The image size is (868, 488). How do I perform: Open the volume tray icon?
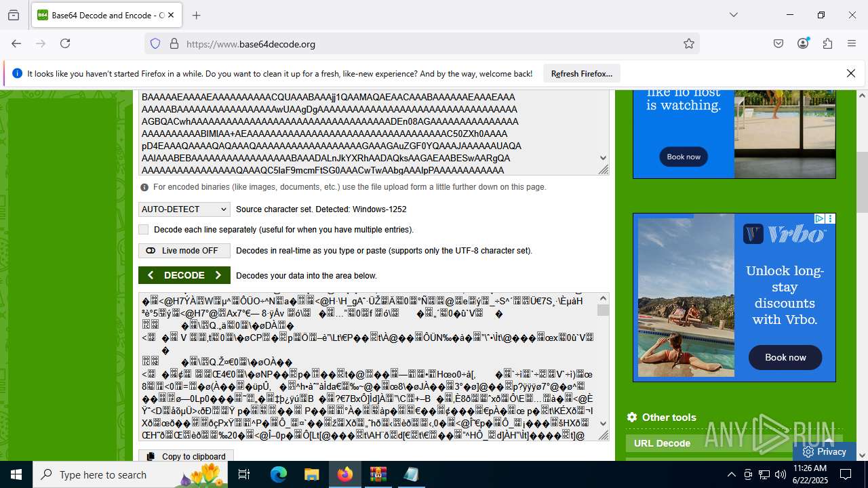[781, 474]
